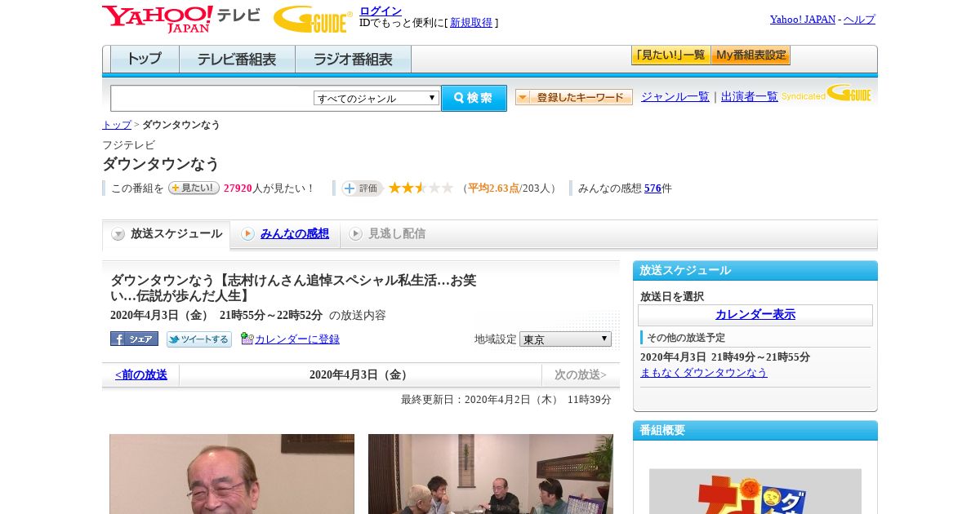Open the トップ navigation tab
This screenshot has height=514, width=980.
point(145,60)
